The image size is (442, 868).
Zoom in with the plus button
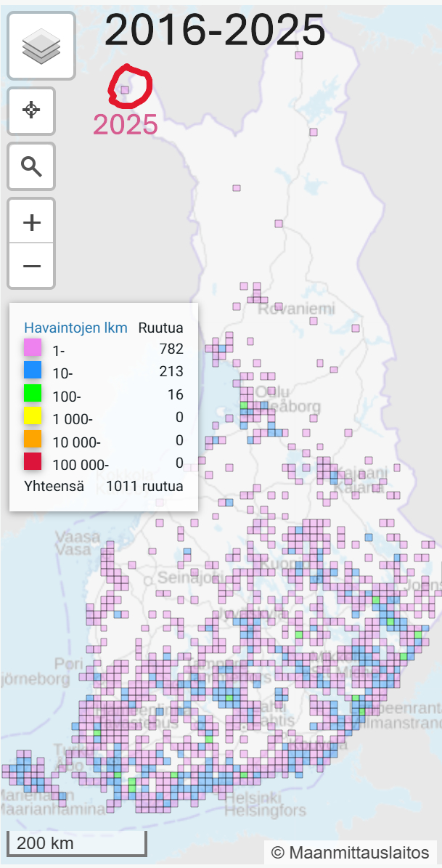tap(31, 222)
